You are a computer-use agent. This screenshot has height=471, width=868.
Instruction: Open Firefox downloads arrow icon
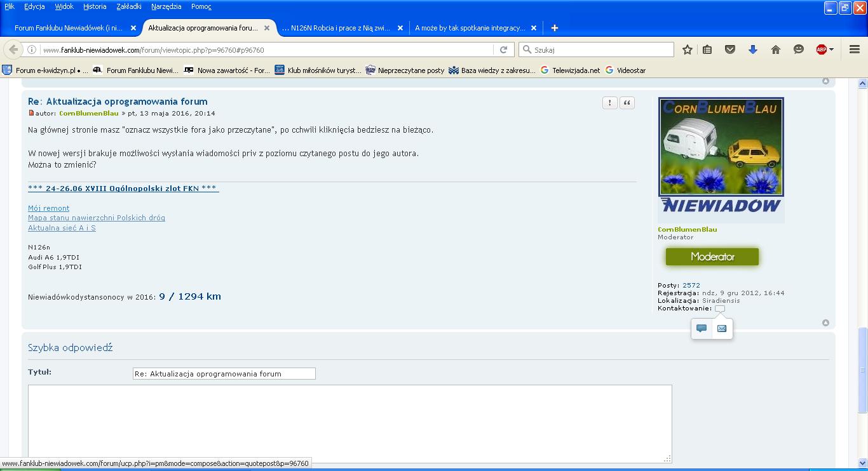click(752, 50)
